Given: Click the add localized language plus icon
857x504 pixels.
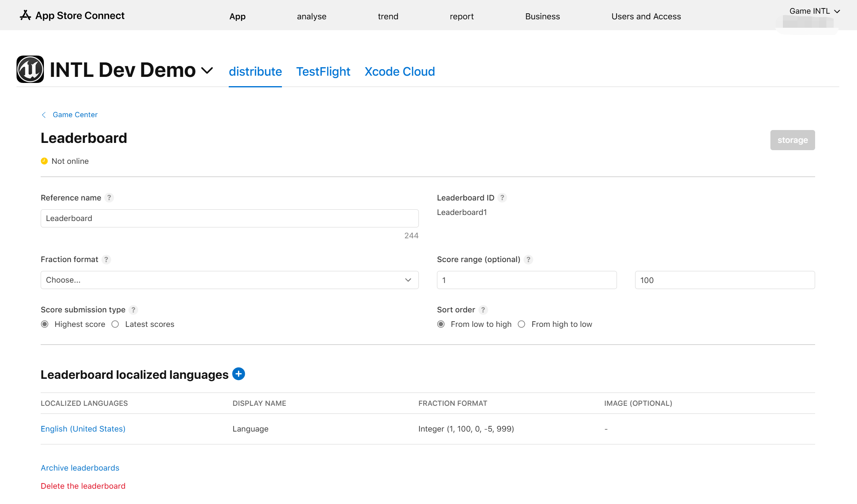Looking at the screenshot, I should tap(238, 374).
